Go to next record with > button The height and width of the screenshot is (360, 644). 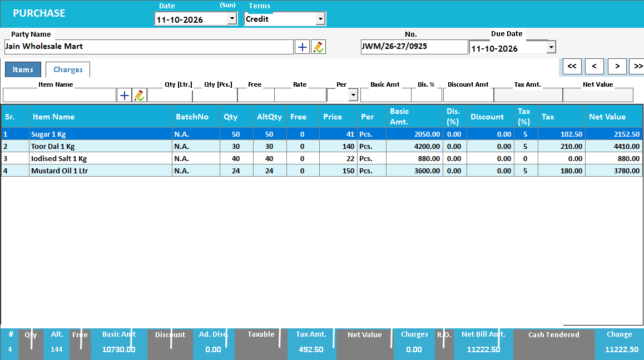click(617, 66)
